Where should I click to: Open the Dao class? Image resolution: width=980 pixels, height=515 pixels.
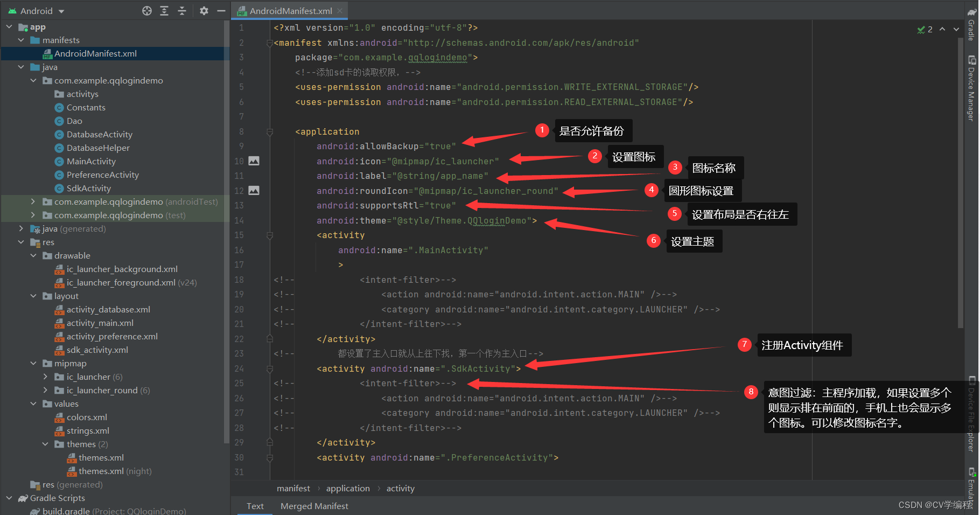(74, 121)
